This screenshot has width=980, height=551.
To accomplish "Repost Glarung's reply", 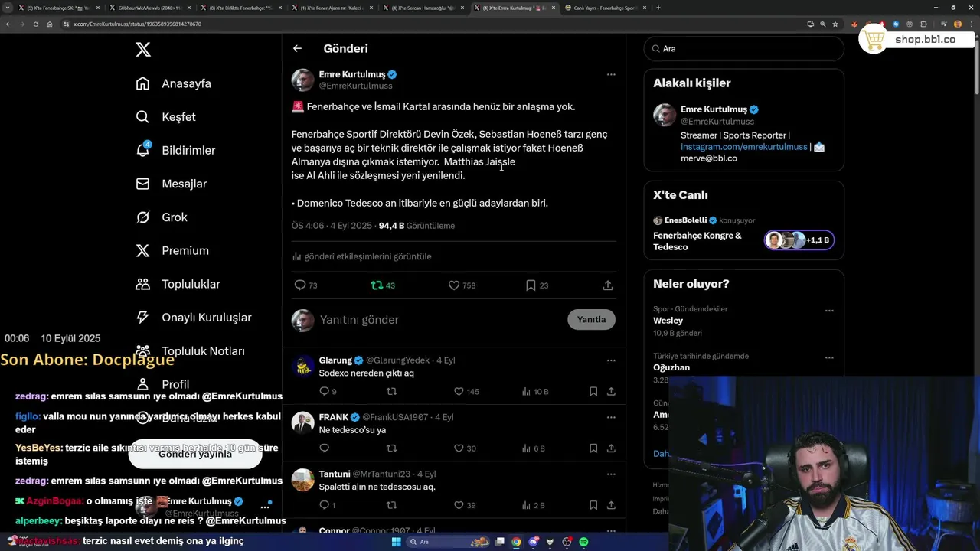I will pos(392,391).
